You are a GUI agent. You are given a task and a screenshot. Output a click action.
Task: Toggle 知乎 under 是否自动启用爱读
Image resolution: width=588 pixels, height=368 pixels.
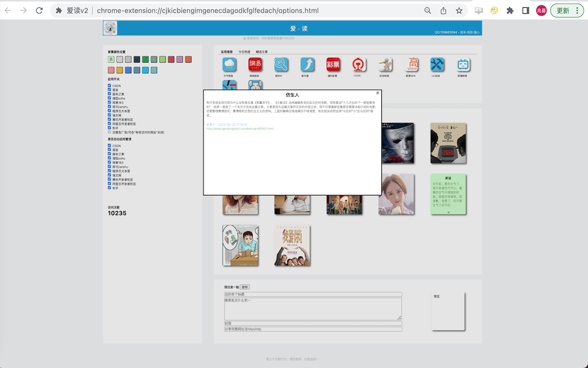point(109,188)
